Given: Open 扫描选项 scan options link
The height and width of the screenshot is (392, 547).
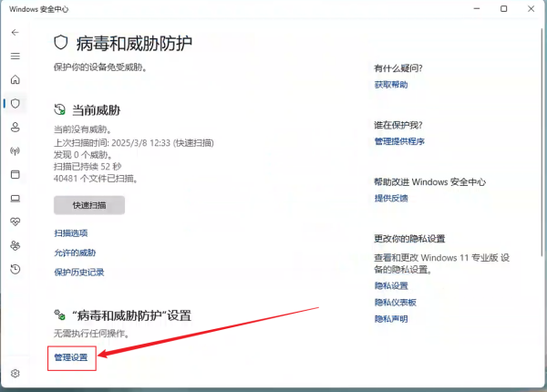Looking at the screenshot, I should pyautogui.click(x=71, y=233).
